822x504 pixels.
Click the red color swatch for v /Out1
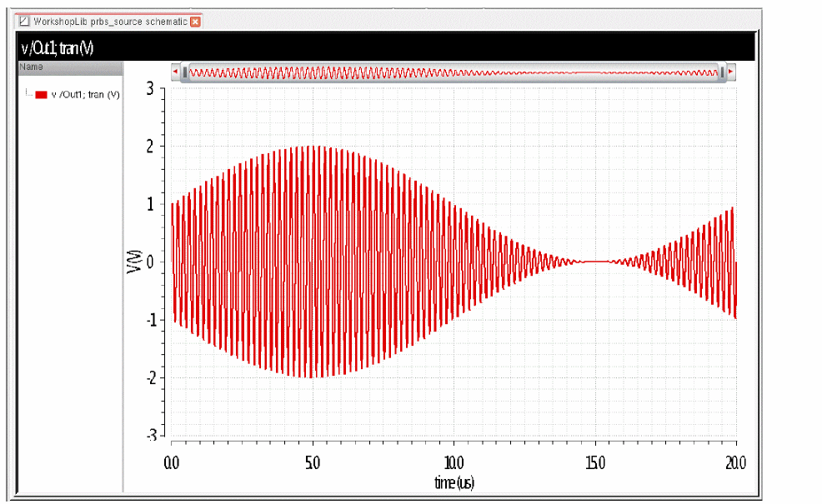point(41,95)
